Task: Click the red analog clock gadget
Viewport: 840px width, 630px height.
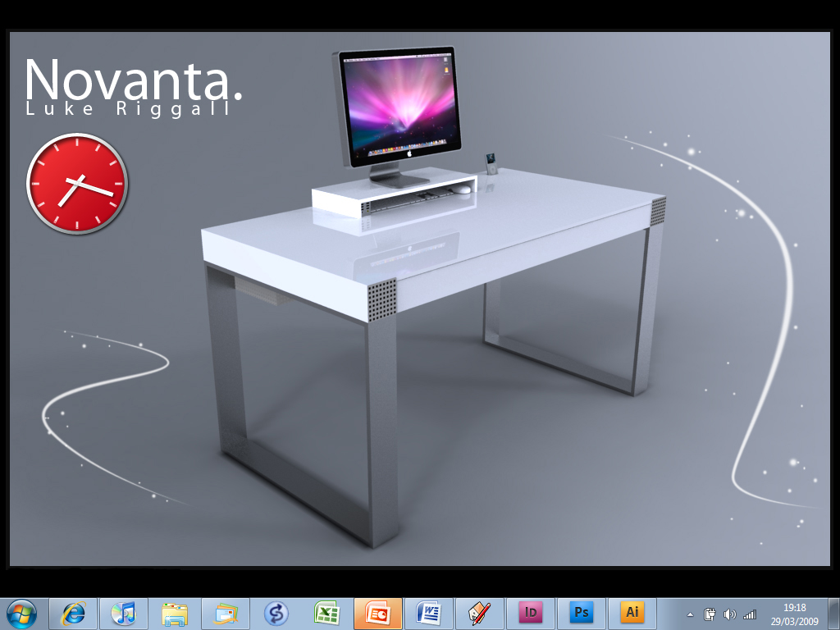Action: tap(77, 184)
